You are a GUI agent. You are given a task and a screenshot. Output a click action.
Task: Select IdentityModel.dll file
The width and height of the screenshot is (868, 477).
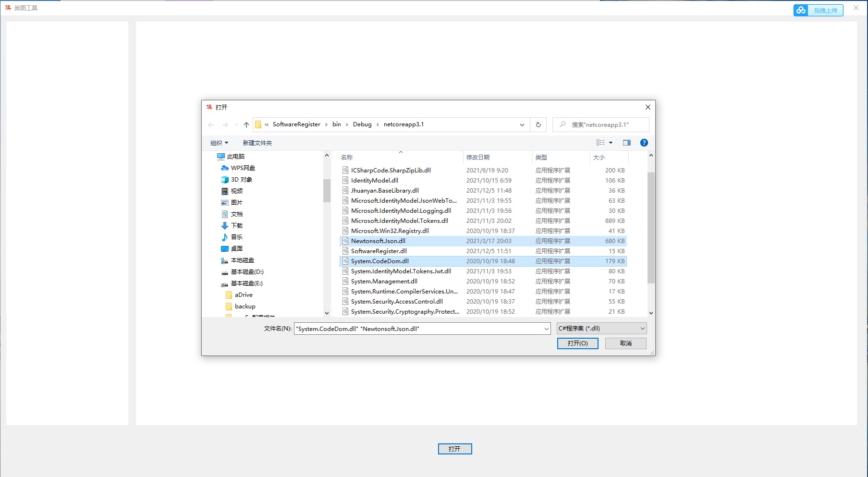pos(483,181)
